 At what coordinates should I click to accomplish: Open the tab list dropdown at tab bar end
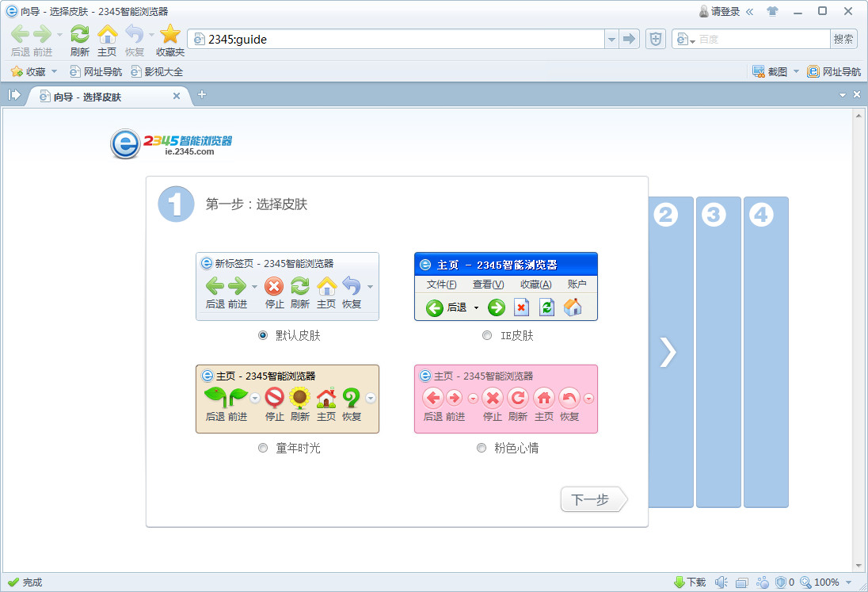(x=843, y=94)
